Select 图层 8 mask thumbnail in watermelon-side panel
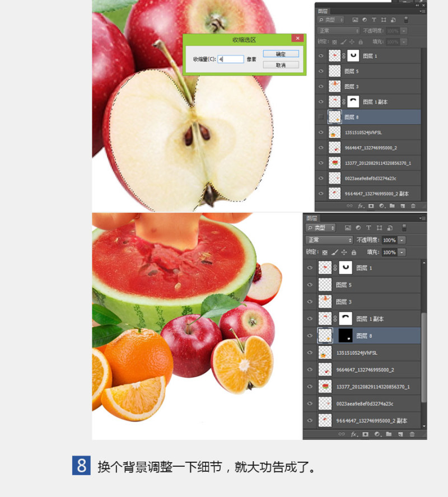This screenshot has width=448, height=497. 346,336
